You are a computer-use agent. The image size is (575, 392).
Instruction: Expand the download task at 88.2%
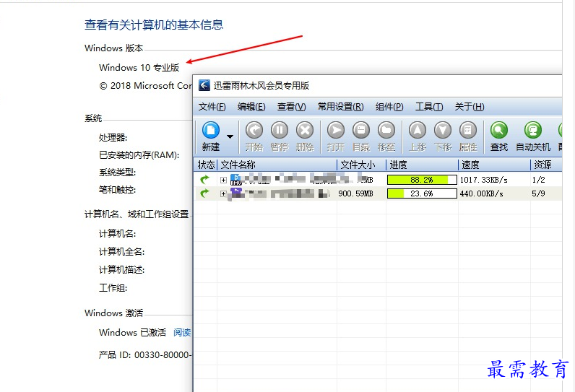tap(223, 180)
